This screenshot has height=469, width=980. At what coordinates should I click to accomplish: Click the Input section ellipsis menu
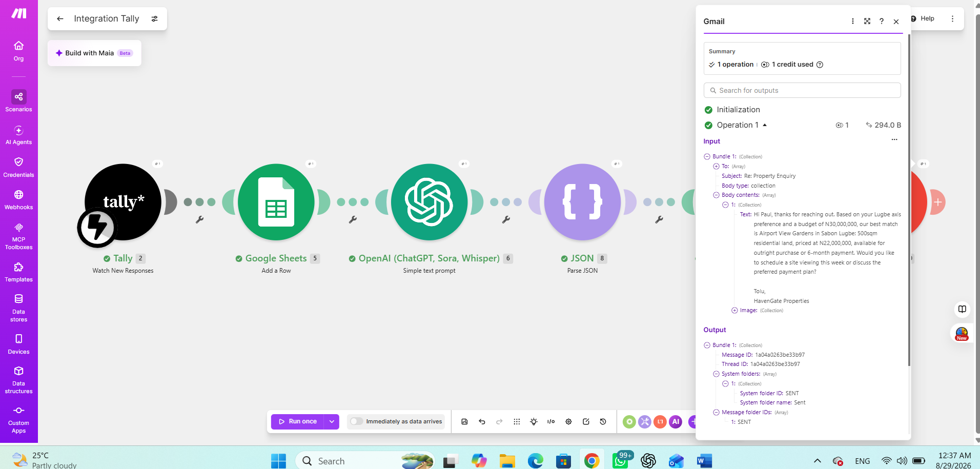pos(894,139)
